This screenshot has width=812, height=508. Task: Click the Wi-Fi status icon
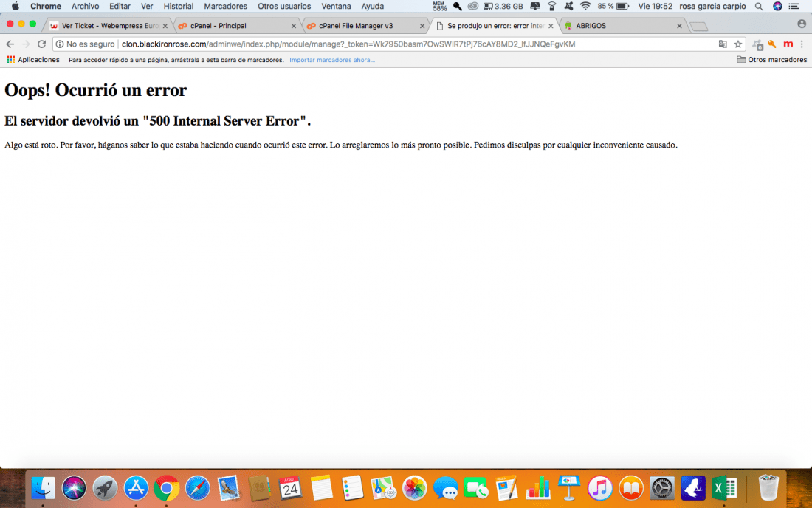[x=585, y=6]
